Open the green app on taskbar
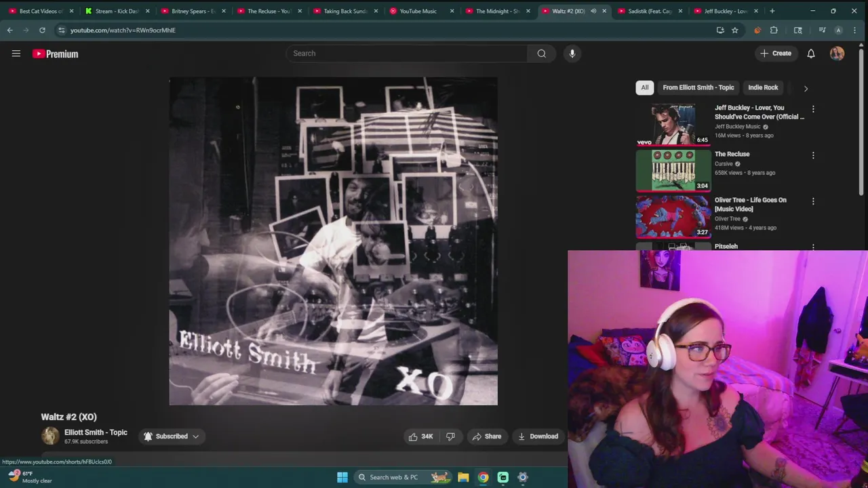 [503, 477]
